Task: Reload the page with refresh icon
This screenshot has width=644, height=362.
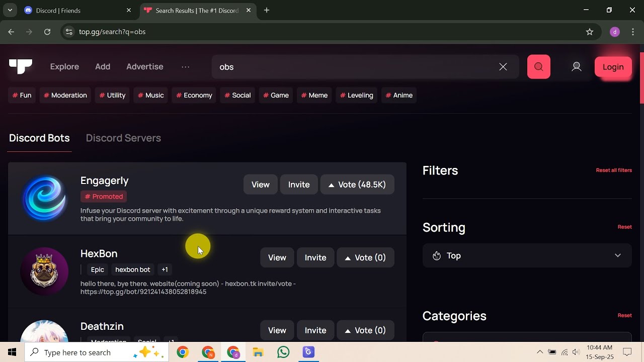Action: pyautogui.click(x=47, y=32)
